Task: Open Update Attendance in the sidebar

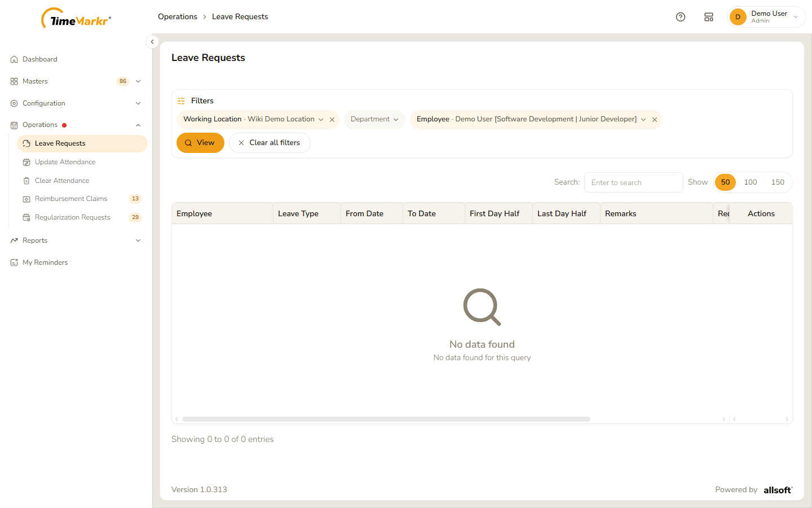Action: 82,162
